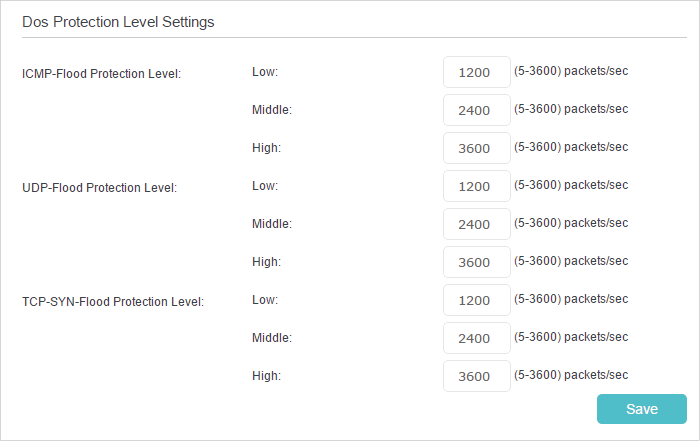
Task: Click the Low label under ICMP-Flood
Action: 265,71
